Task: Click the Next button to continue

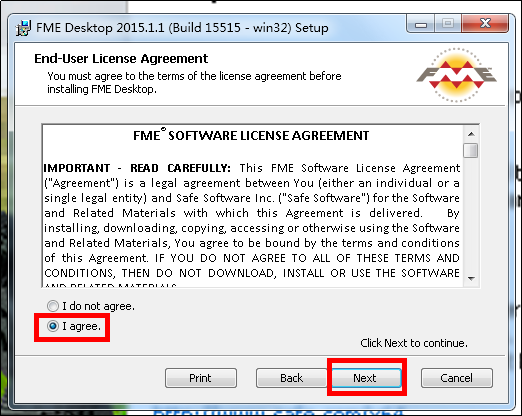Action: point(366,378)
